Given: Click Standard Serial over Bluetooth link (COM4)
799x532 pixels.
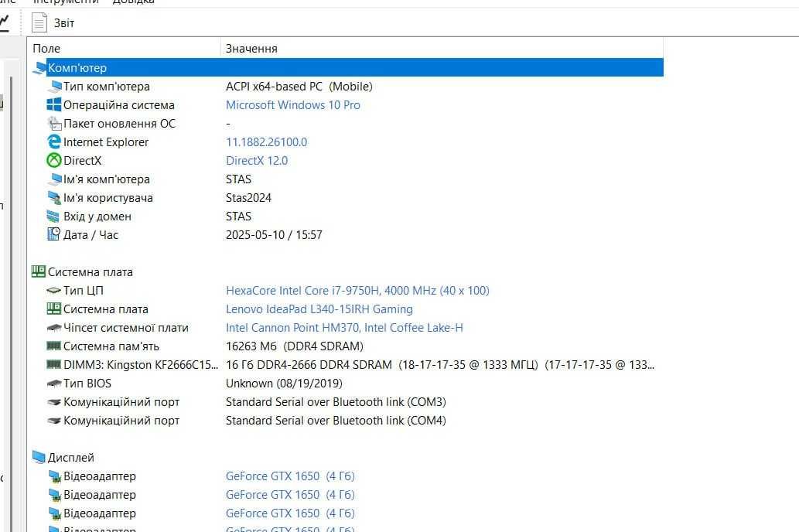Looking at the screenshot, I should [336, 421].
